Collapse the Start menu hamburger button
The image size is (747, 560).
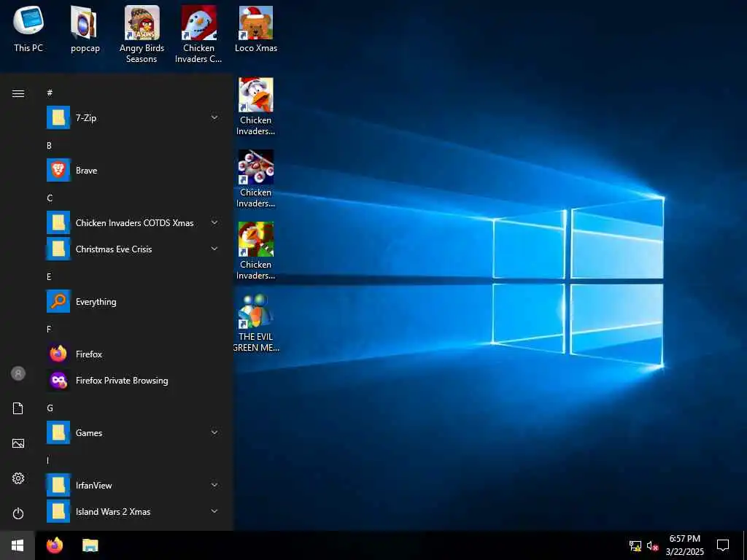[x=18, y=93]
